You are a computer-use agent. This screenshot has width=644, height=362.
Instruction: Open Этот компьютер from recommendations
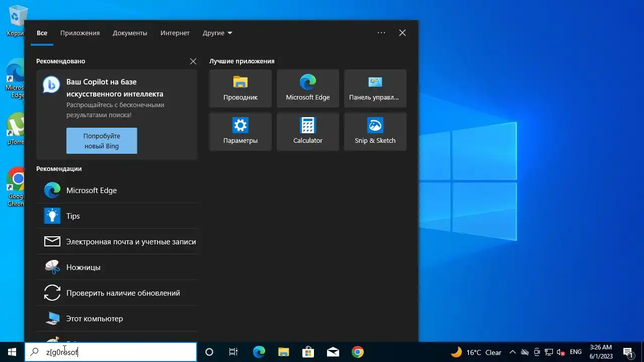tap(117, 319)
